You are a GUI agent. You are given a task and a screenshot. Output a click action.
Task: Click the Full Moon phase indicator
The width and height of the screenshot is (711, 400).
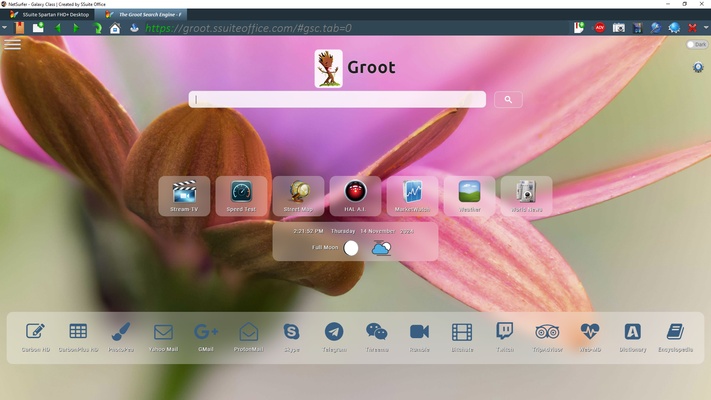[351, 248]
